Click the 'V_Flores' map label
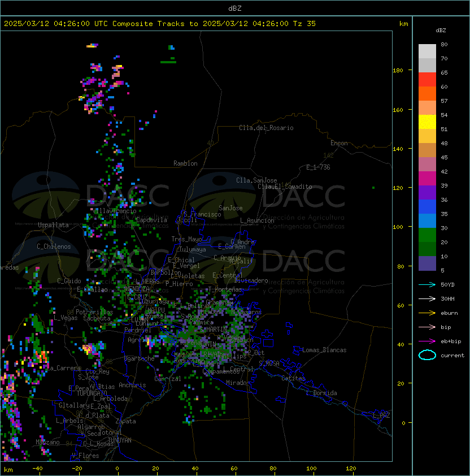470x476 pixels. (85, 456)
